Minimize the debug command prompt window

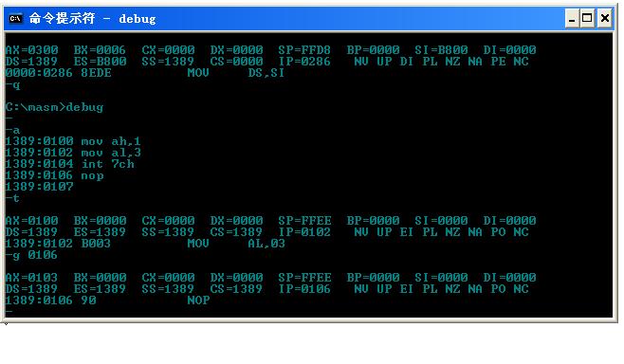[x=572, y=18]
